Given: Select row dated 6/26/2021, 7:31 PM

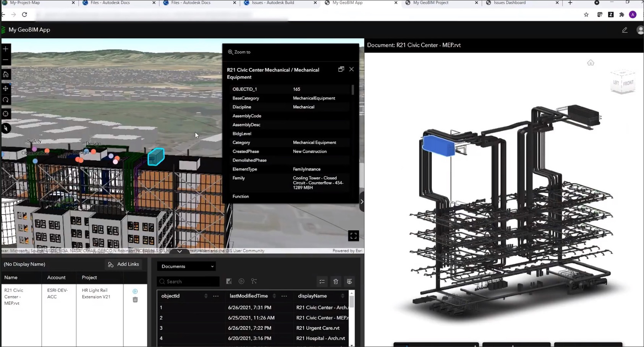Looking at the screenshot, I should (253, 307).
